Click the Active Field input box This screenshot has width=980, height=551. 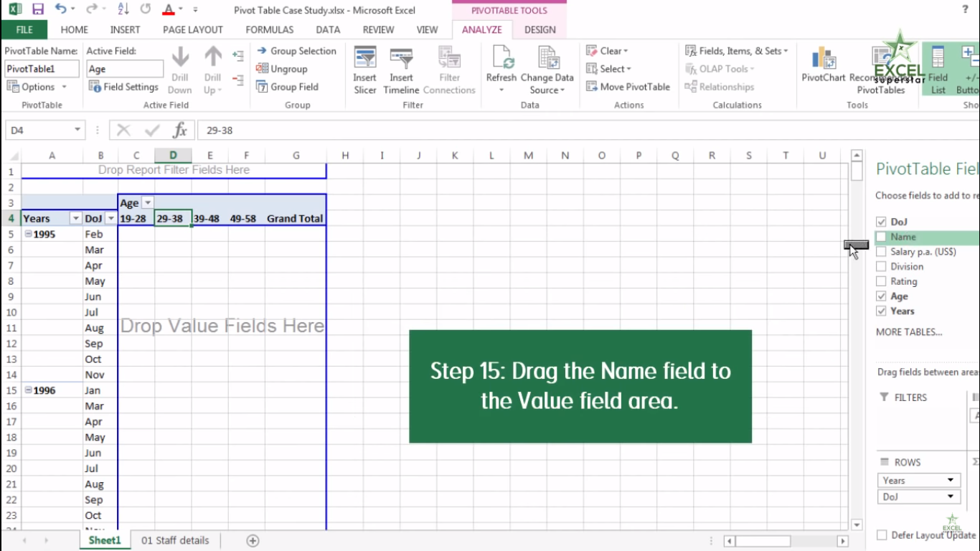click(125, 69)
